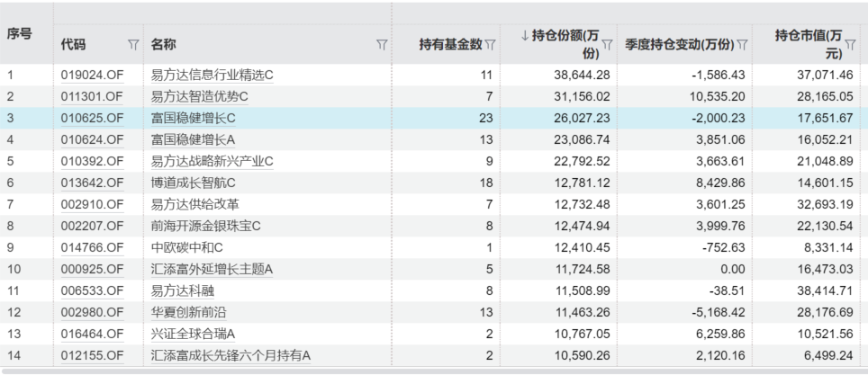Open 汇添富成长先锋六个月持有A link
Viewport: 868px width, 375px height.
[230, 355]
